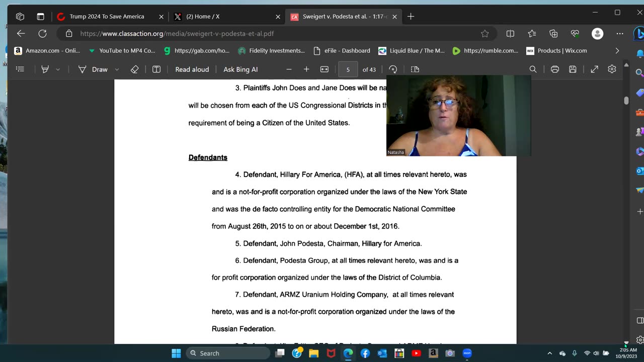
Task: Expand more favorites bar chevron
Action: click(x=617, y=51)
